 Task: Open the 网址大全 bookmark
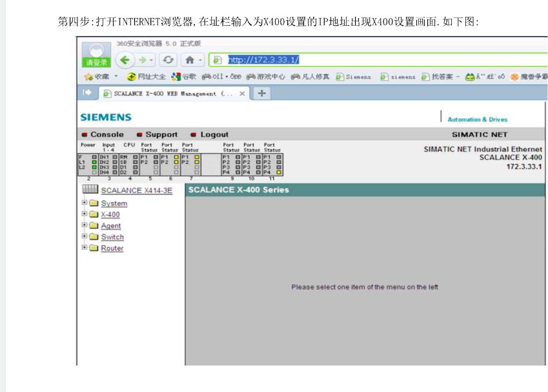(x=150, y=76)
